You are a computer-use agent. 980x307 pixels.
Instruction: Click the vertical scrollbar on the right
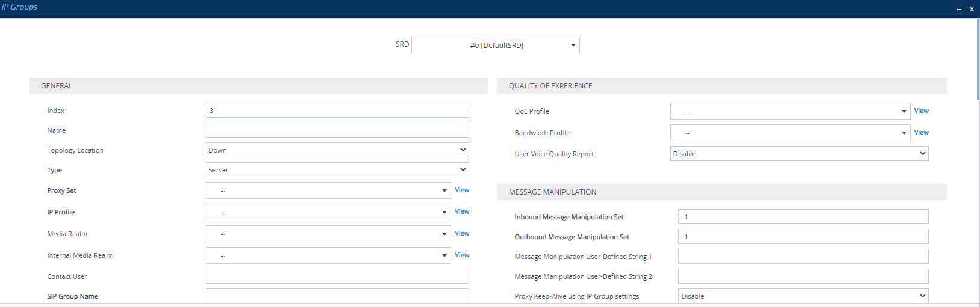click(x=978, y=59)
